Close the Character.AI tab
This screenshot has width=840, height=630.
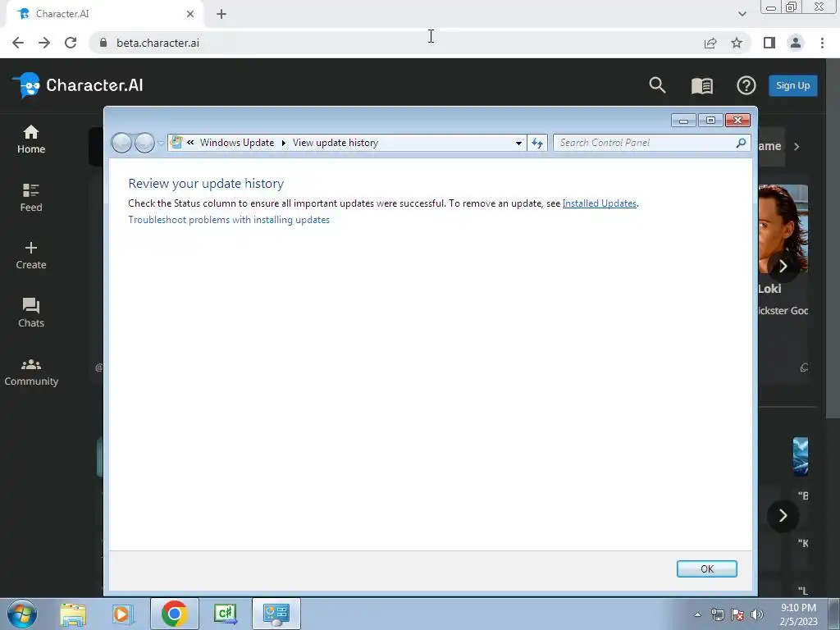190,14
